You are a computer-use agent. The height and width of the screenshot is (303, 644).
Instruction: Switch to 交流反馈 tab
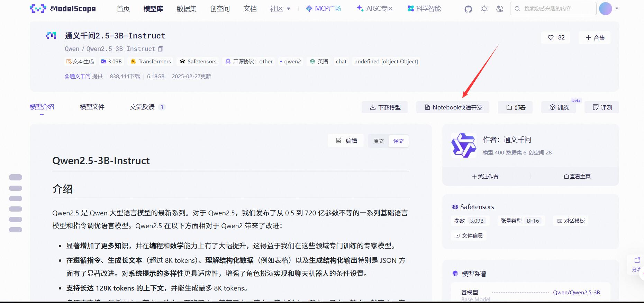(x=148, y=107)
